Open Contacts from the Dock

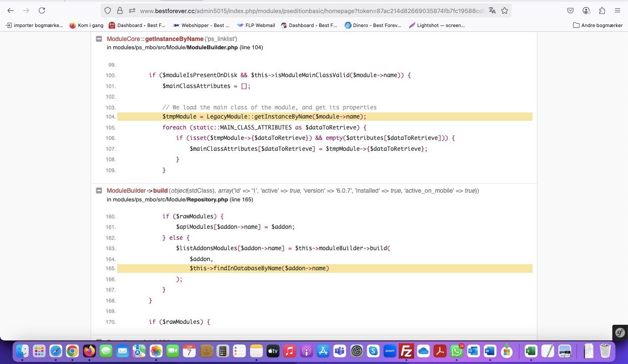click(206, 351)
